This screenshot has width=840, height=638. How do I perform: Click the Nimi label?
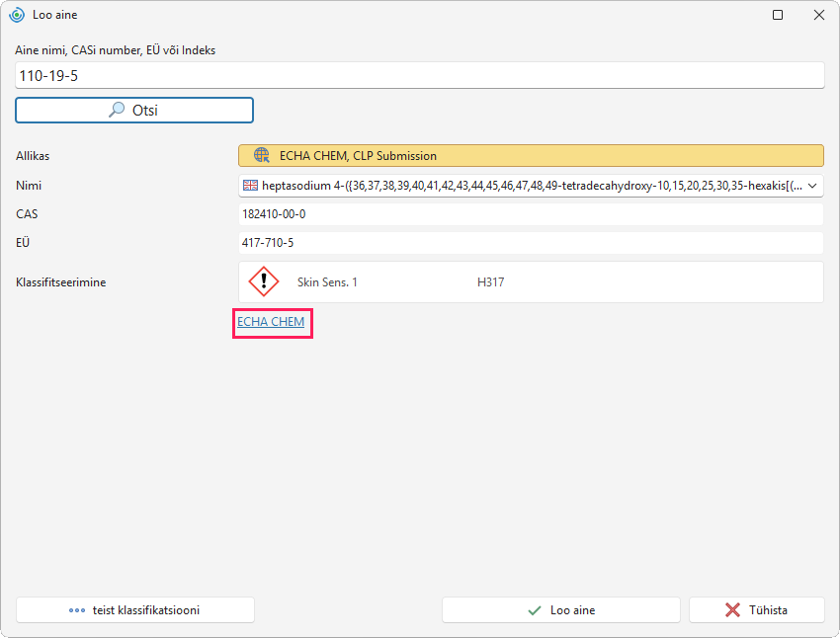pos(29,186)
